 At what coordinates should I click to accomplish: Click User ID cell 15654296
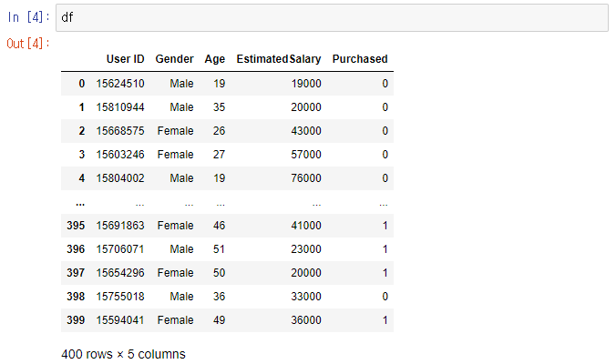click(120, 273)
